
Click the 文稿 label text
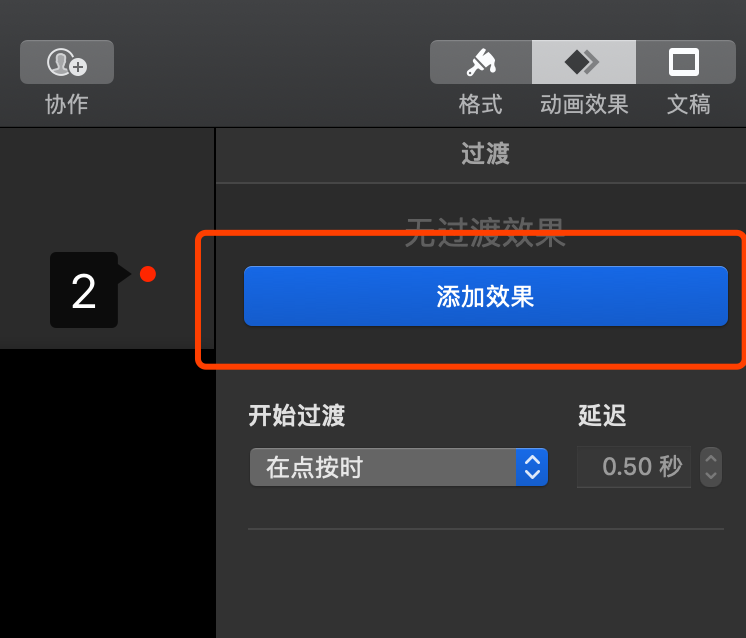(x=688, y=104)
